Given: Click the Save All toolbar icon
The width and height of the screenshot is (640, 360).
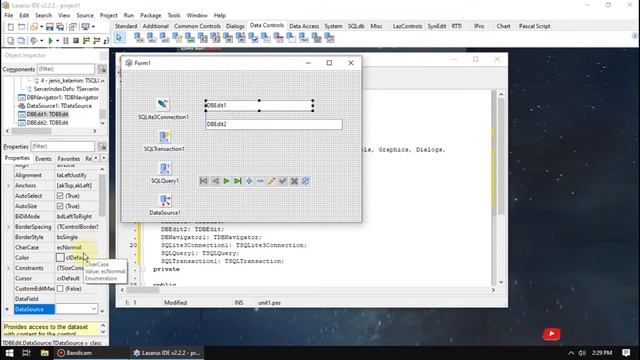Looking at the screenshot, I should click(60, 27).
